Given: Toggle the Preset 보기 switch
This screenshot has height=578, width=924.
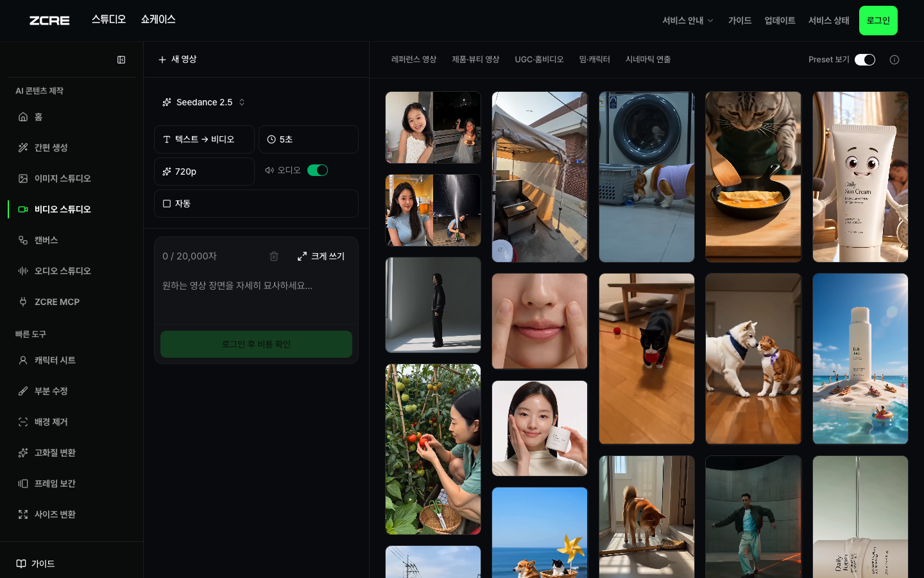Looking at the screenshot, I should coord(865,60).
